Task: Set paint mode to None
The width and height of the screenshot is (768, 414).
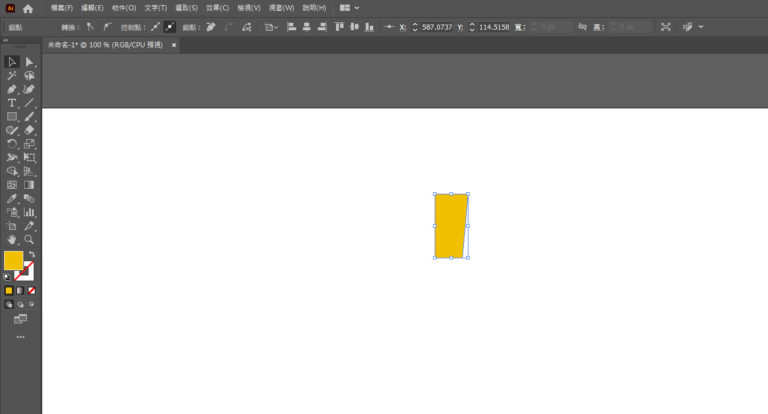Action: (32, 291)
